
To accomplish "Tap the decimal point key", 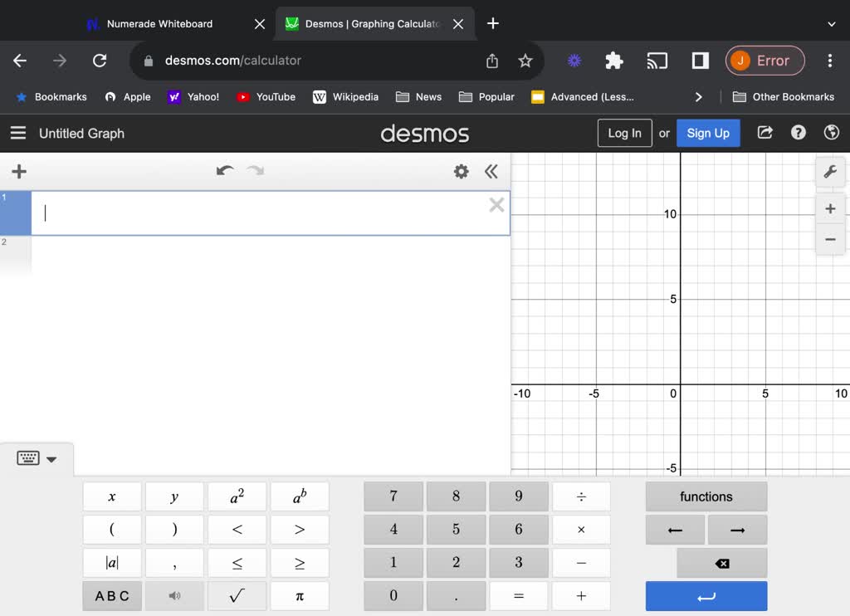I will tap(456, 596).
